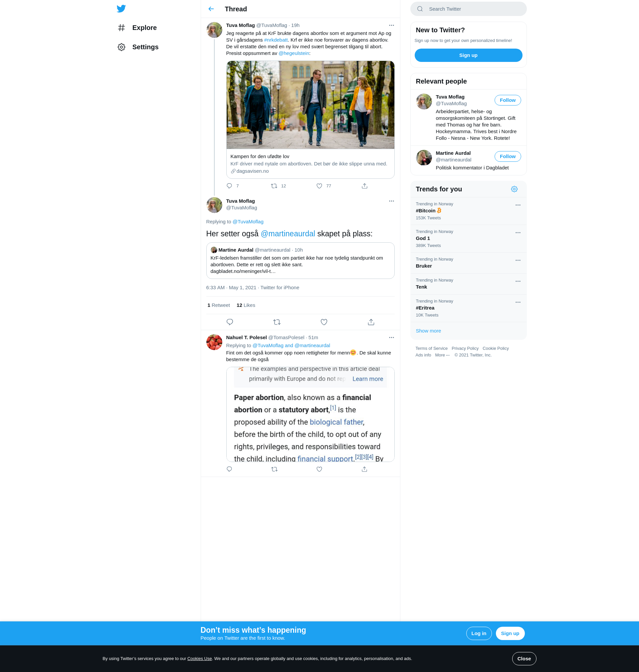639x672 pixels.
Task: Open the #nrkdebatt hashtag link
Action: point(276,40)
